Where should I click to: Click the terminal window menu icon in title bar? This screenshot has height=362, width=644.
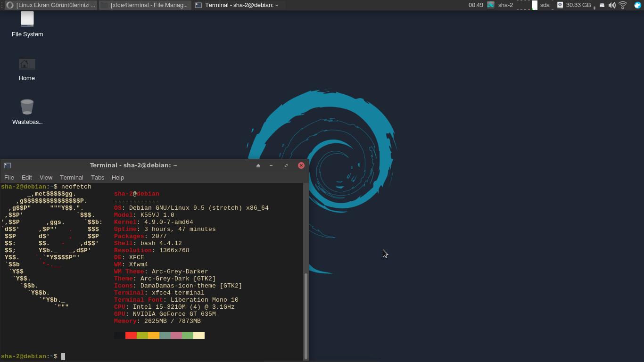(x=8, y=165)
